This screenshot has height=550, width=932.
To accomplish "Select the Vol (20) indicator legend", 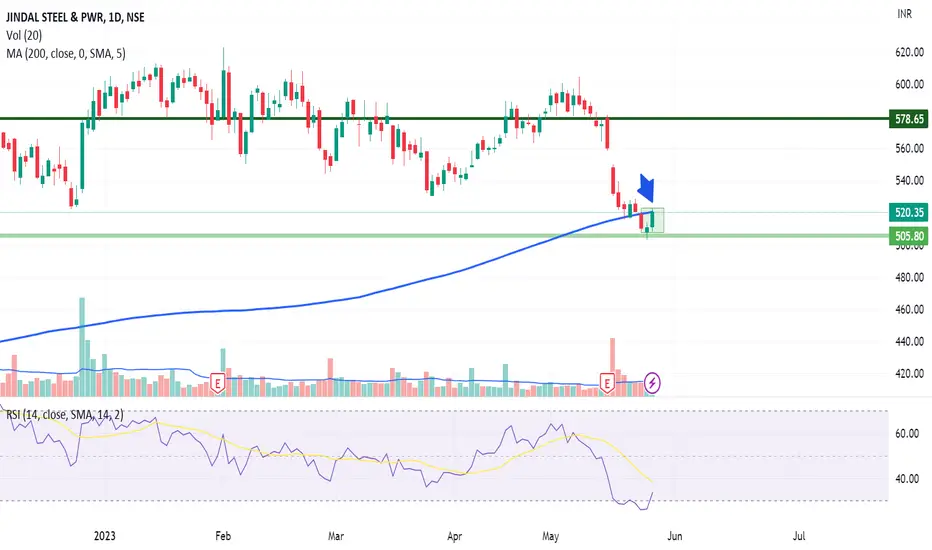I will click(x=24, y=36).
